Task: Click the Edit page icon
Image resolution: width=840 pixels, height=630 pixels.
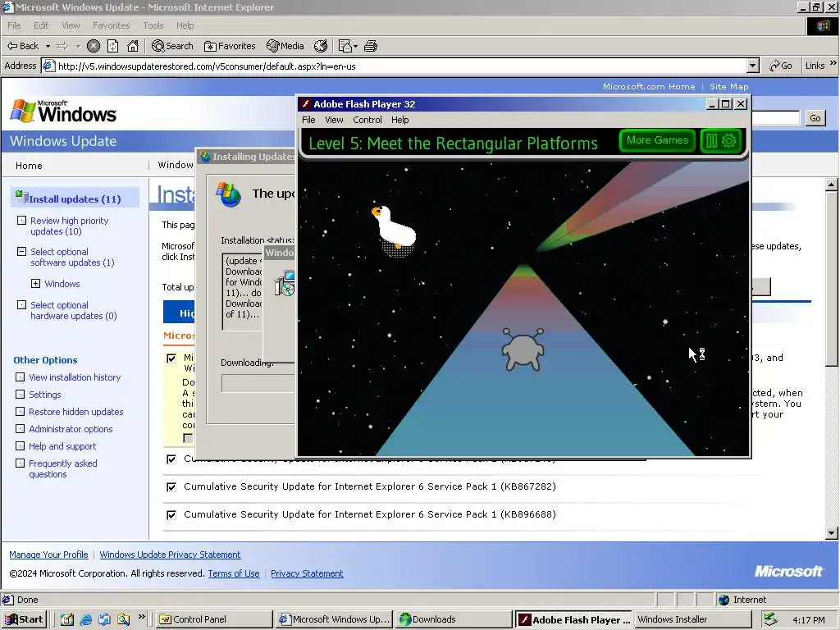Action: (x=345, y=46)
